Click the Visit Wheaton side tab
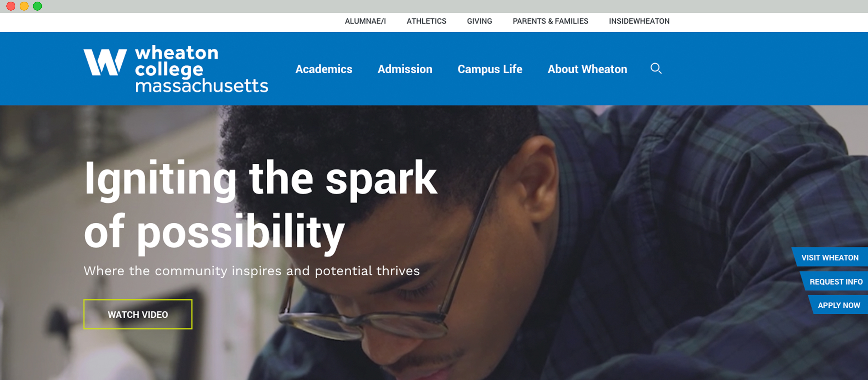This screenshot has height=380, width=868. point(830,257)
